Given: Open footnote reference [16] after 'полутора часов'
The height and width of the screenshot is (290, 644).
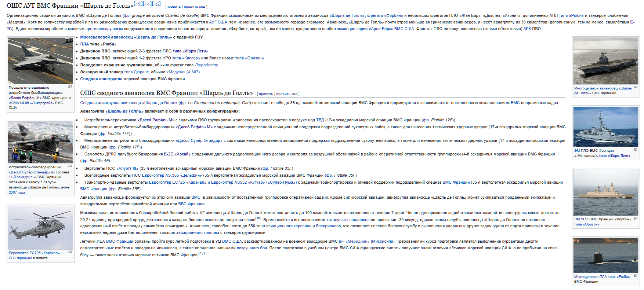Looking at the screenshot, I should click(x=258, y=218).
